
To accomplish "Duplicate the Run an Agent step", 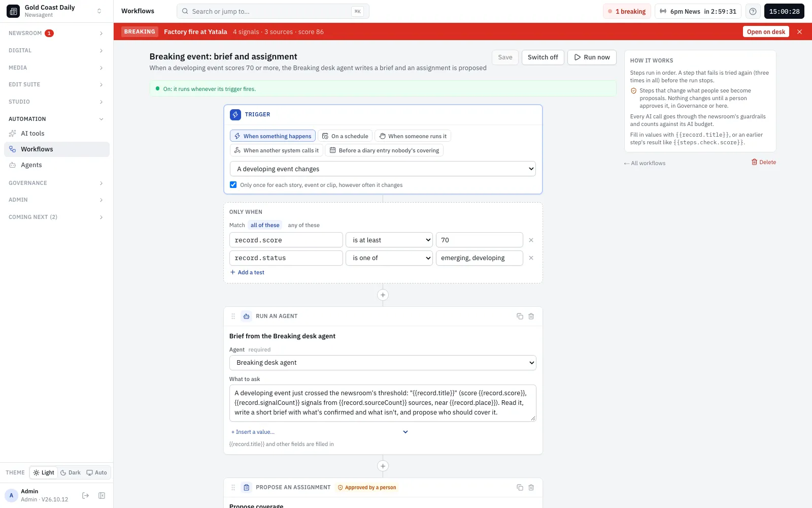I will pos(520,316).
